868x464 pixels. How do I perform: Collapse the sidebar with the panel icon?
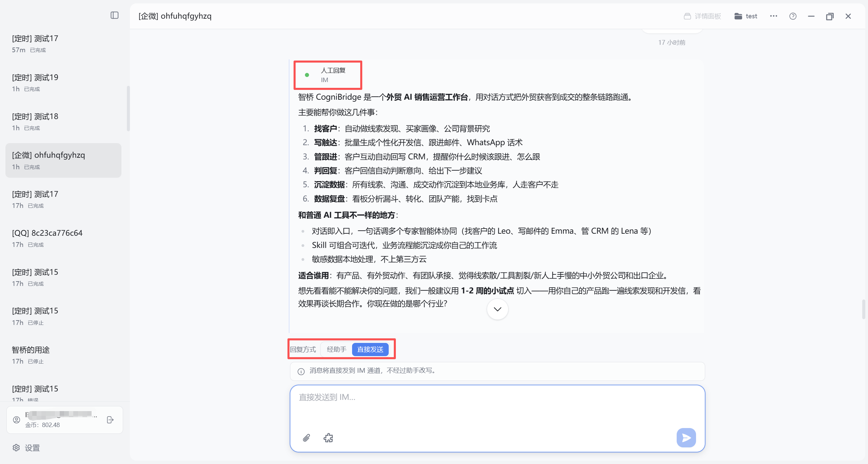114,15
